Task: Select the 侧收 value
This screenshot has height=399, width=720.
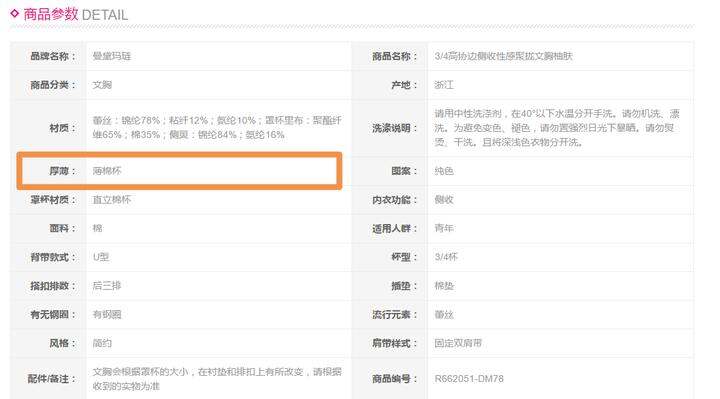Action: pyautogui.click(x=444, y=200)
